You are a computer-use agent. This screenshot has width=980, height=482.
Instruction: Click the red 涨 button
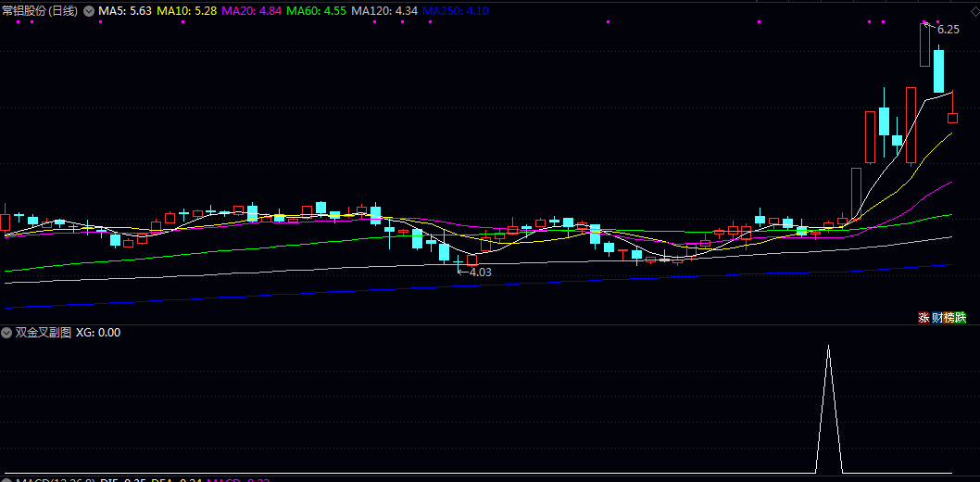pyautogui.click(x=923, y=318)
